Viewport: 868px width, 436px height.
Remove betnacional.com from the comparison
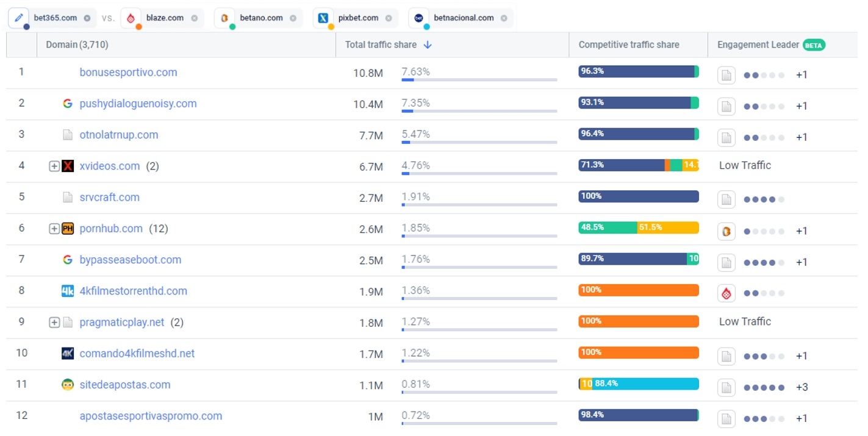pos(504,18)
